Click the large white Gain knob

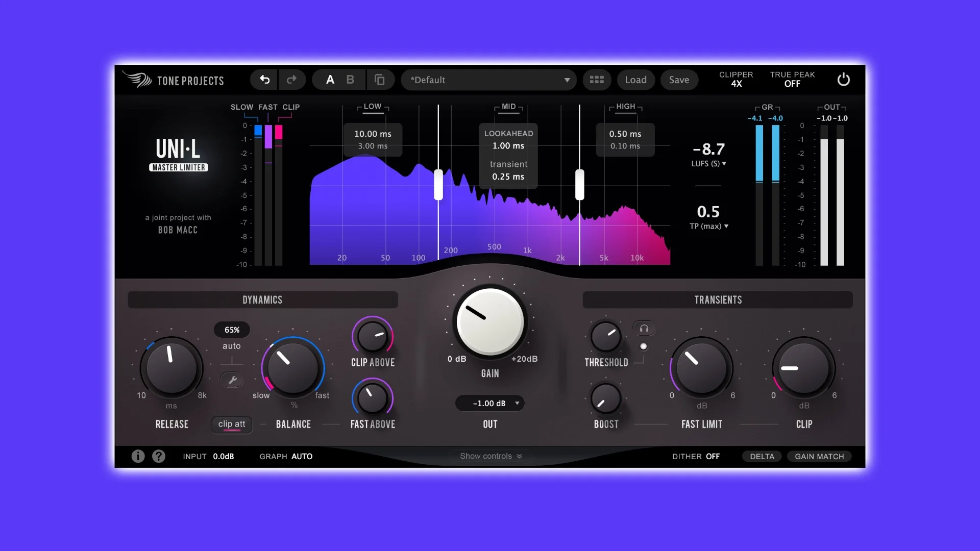[x=490, y=322]
